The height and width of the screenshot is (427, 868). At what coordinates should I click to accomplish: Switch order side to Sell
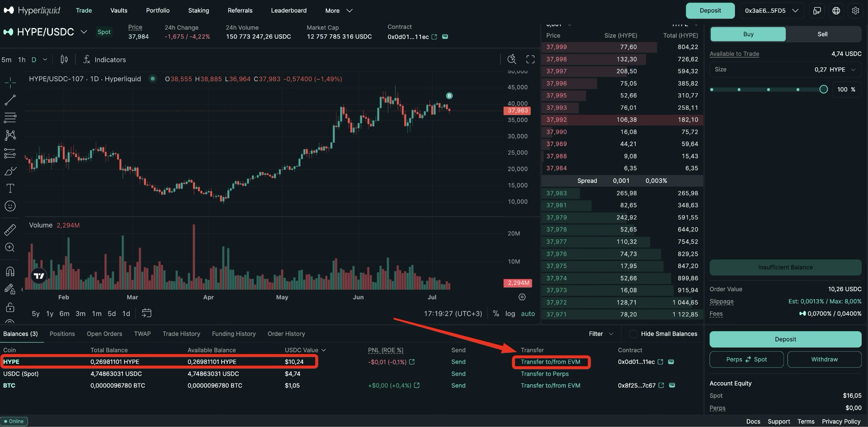(822, 34)
